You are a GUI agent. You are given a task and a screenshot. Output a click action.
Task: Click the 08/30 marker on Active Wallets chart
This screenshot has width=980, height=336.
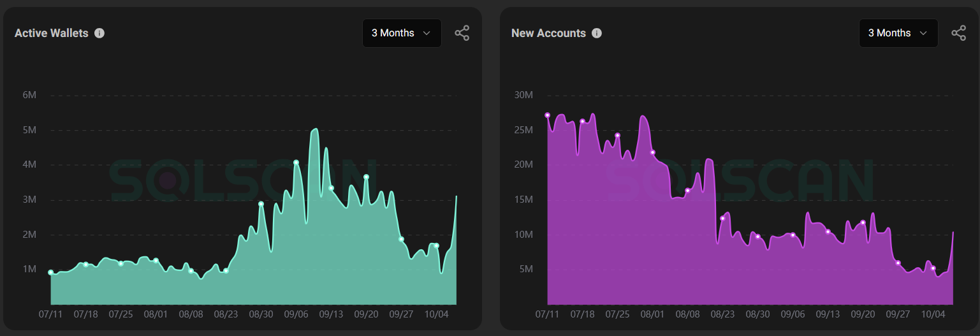pos(261,204)
